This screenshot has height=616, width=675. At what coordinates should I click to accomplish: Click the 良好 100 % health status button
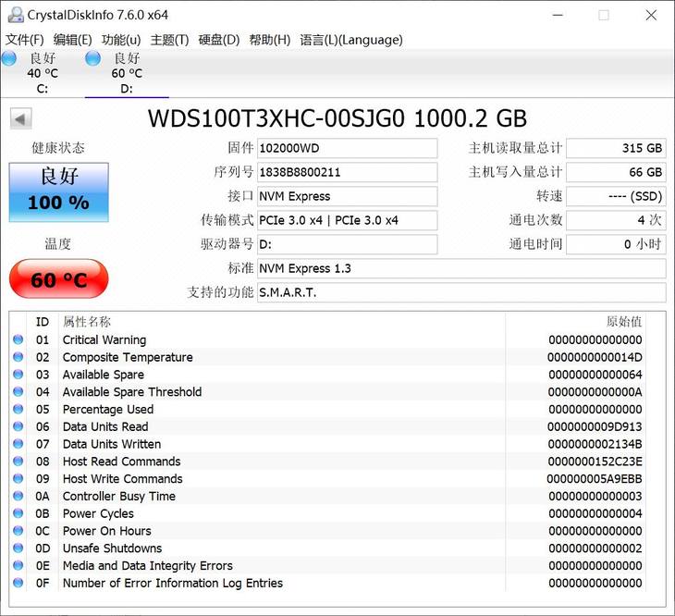tap(59, 192)
